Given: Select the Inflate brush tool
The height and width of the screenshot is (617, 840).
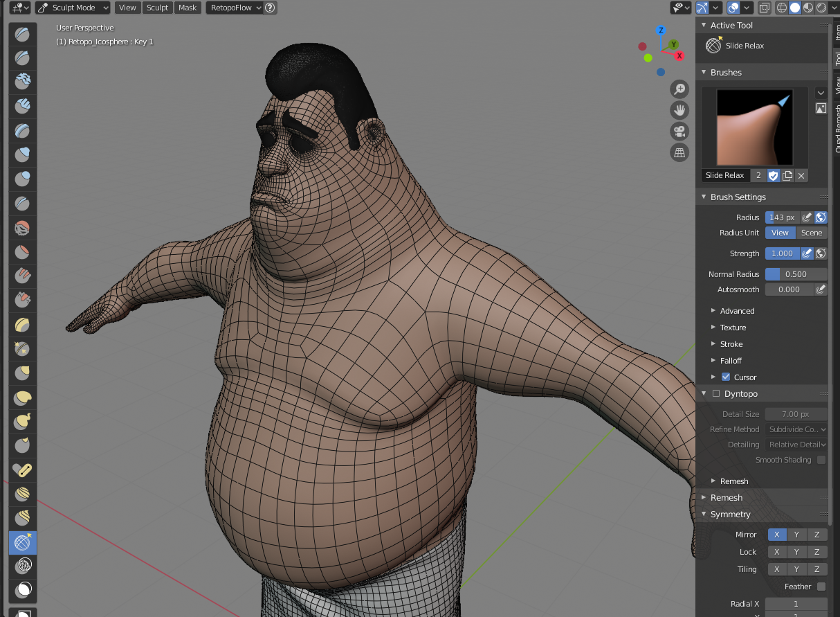Looking at the screenshot, I should click(x=23, y=154).
